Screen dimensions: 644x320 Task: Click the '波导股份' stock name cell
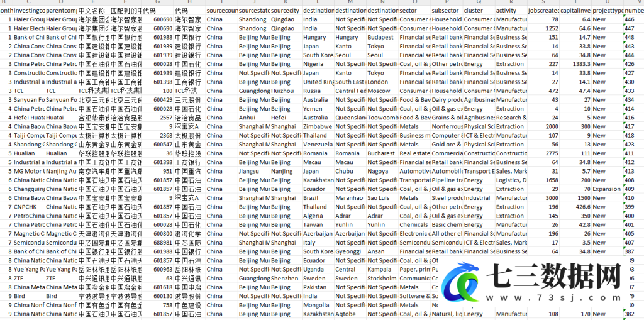tap(189, 296)
